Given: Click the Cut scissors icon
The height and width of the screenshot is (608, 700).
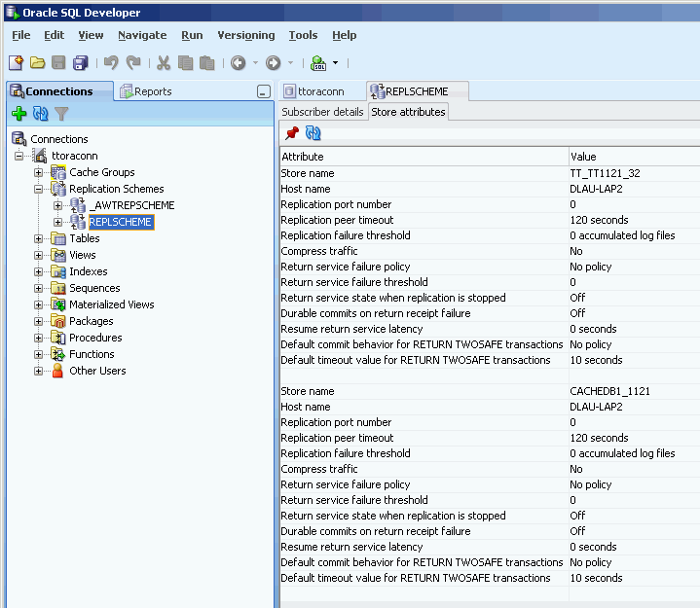Looking at the screenshot, I should pyautogui.click(x=164, y=63).
